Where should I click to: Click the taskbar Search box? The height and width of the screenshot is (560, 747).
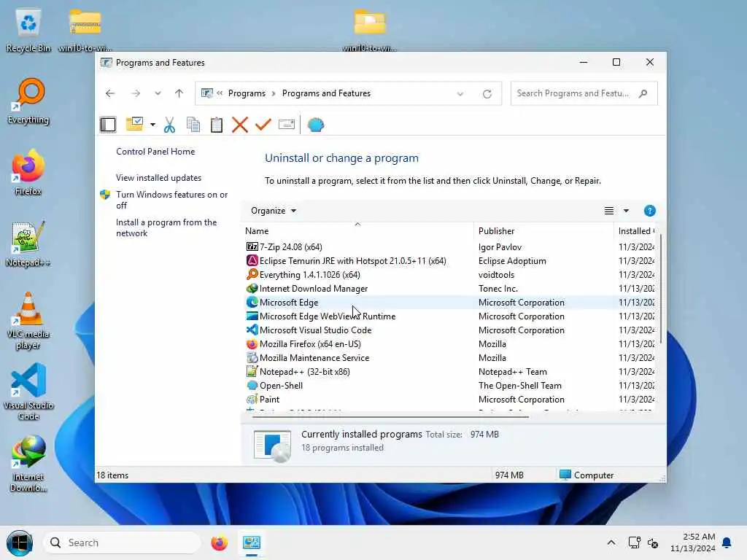(x=122, y=542)
